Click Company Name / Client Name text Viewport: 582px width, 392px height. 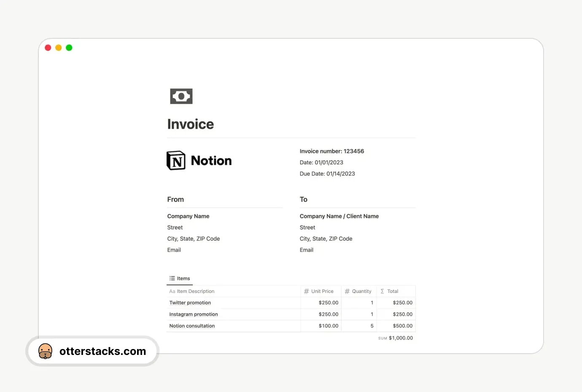click(339, 216)
